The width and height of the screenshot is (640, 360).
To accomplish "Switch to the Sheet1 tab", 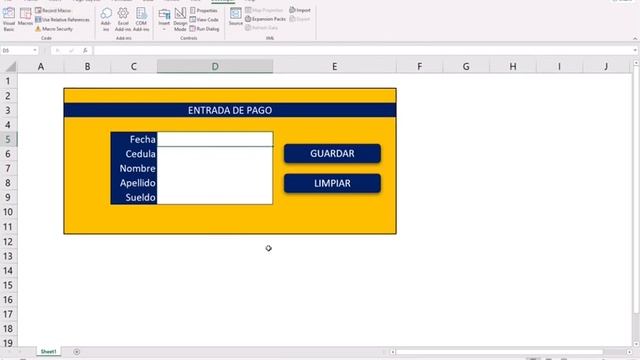I will point(48,351).
